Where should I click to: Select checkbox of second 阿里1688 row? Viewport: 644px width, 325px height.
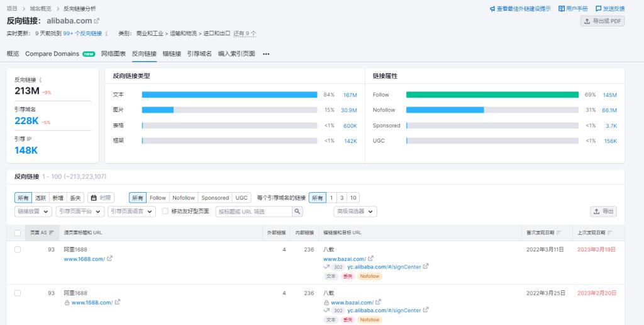18,293
